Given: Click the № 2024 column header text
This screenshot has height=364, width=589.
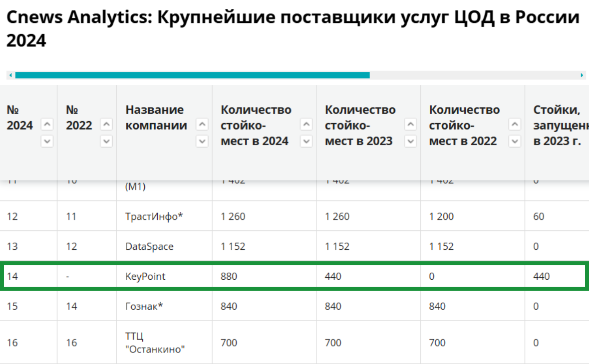Looking at the screenshot, I should [19, 118].
